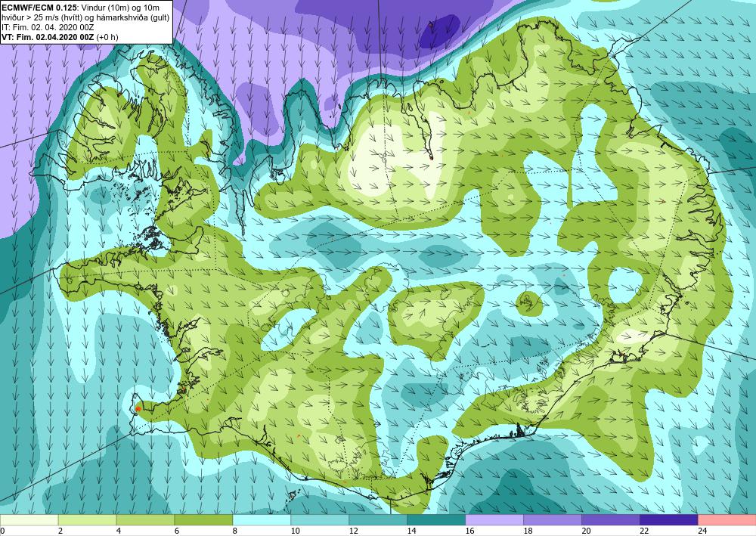The width and height of the screenshot is (756, 536).
Task: Click the lavender 16–18 m/s legend swatch
Action: click(494, 519)
